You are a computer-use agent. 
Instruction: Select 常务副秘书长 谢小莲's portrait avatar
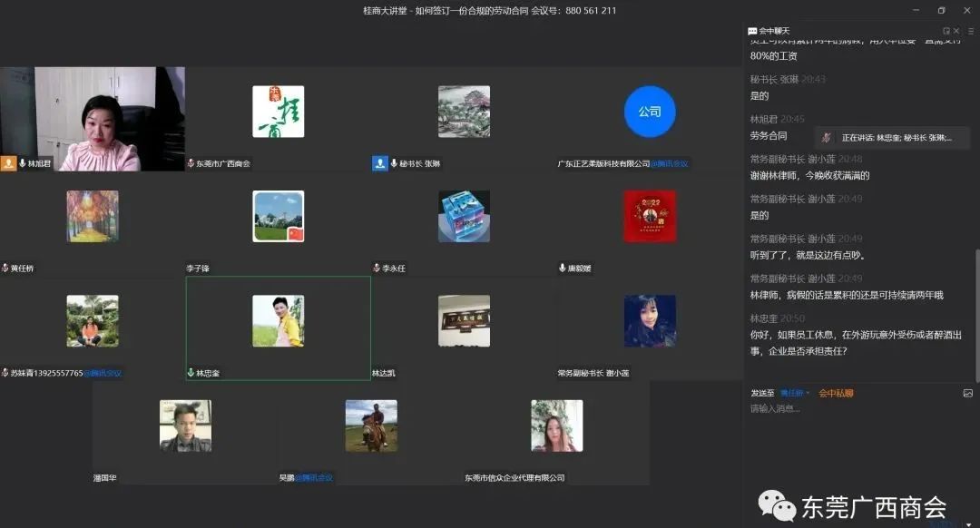coord(650,321)
